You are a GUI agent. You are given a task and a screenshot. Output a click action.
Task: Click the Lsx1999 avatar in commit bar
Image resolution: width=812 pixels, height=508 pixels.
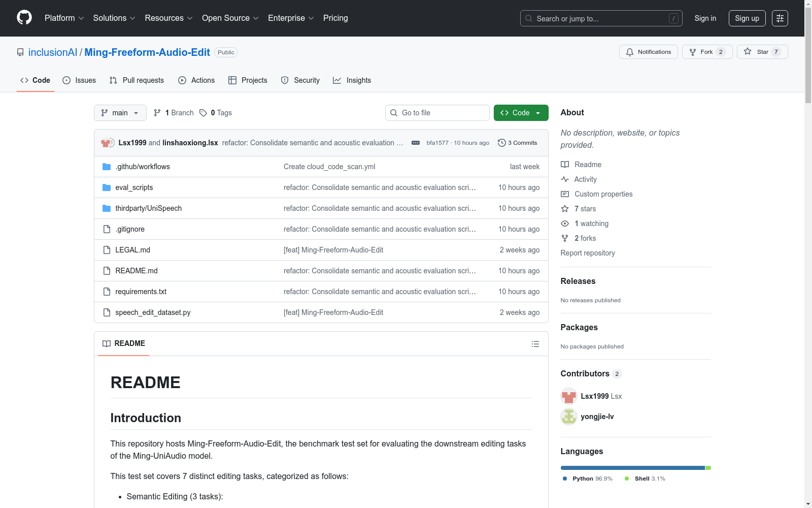(x=106, y=143)
